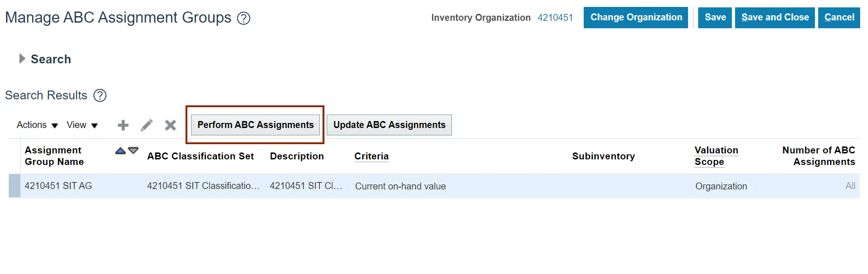Open help icon beside page title
This screenshot has height=274, width=868.
tap(244, 18)
